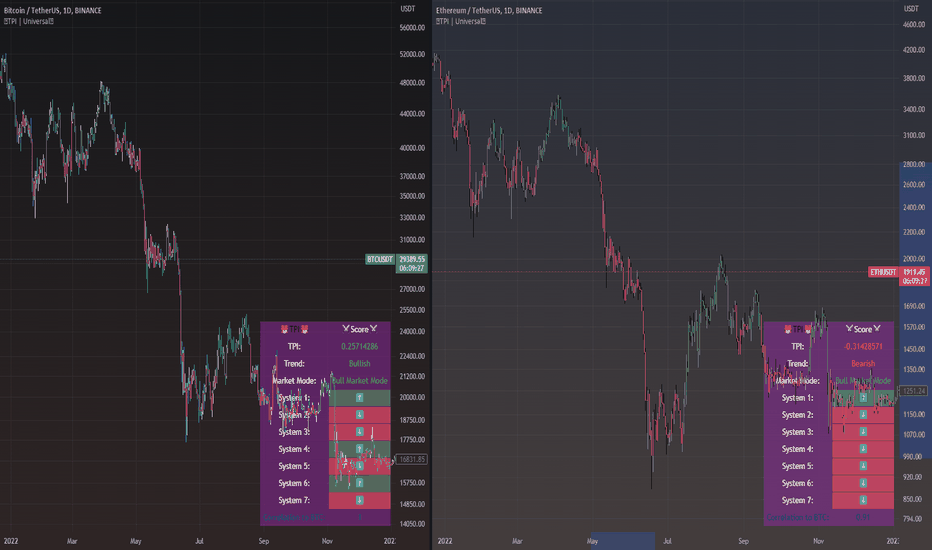Click Bull Market Mode text in Bitcoin table
Image resolution: width=932 pixels, height=550 pixels.
(360, 381)
